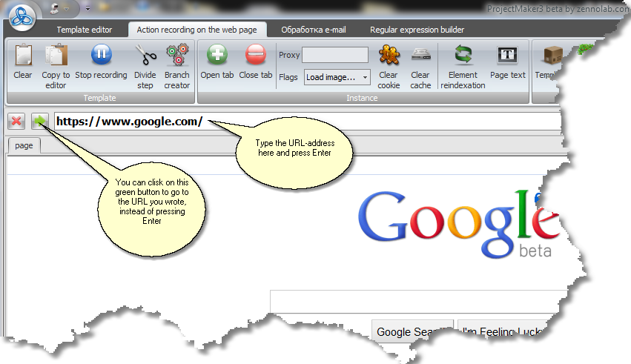Switch to the Template editor tab
The height and width of the screenshot is (364, 631).
(85, 30)
